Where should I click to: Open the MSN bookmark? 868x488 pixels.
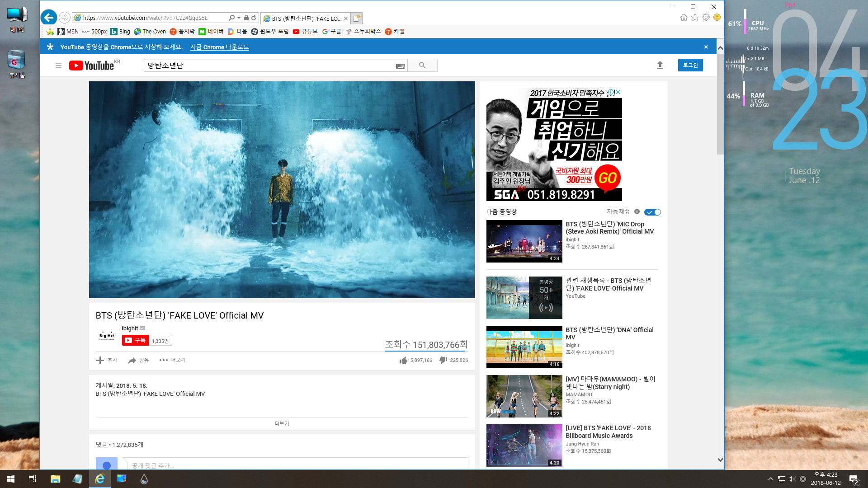(68, 32)
